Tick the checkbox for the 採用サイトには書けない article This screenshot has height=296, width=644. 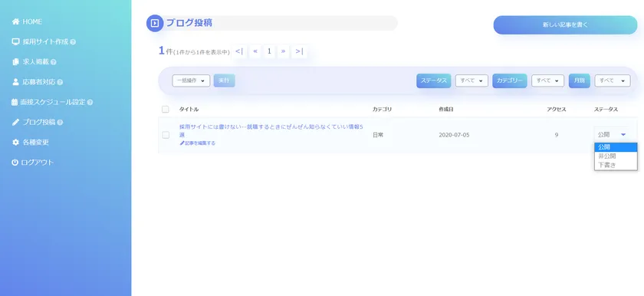click(166, 135)
